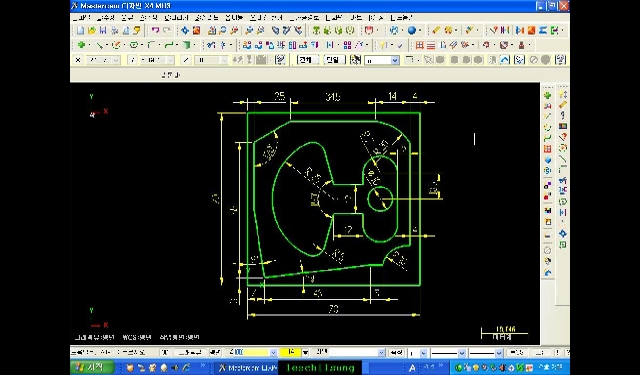This screenshot has height=375, width=640.
Task: Click the New file icon
Action: (x=80, y=30)
